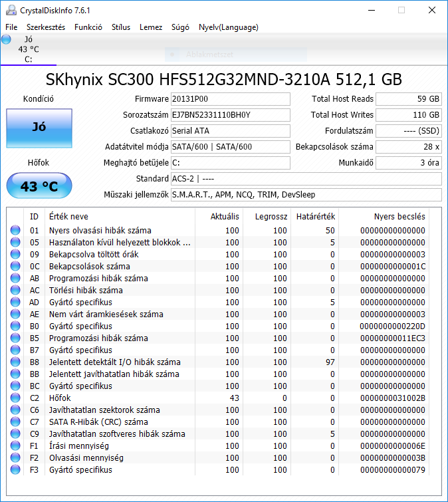The image size is (448, 502).
Task: Click the Csatlakozó field Serial ATA
Action: (x=231, y=131)
